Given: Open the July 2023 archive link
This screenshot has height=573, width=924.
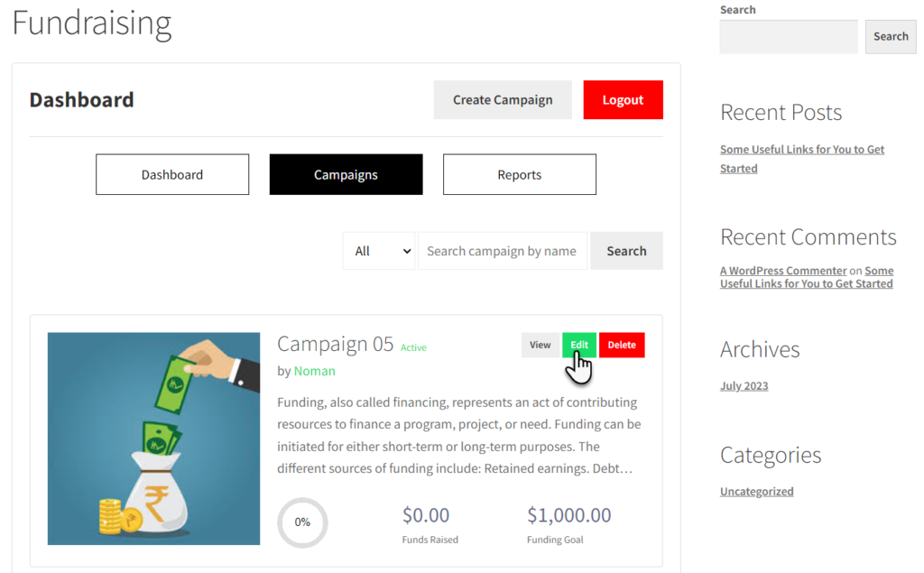Looking at the screenshot, I should pos(744,386).
